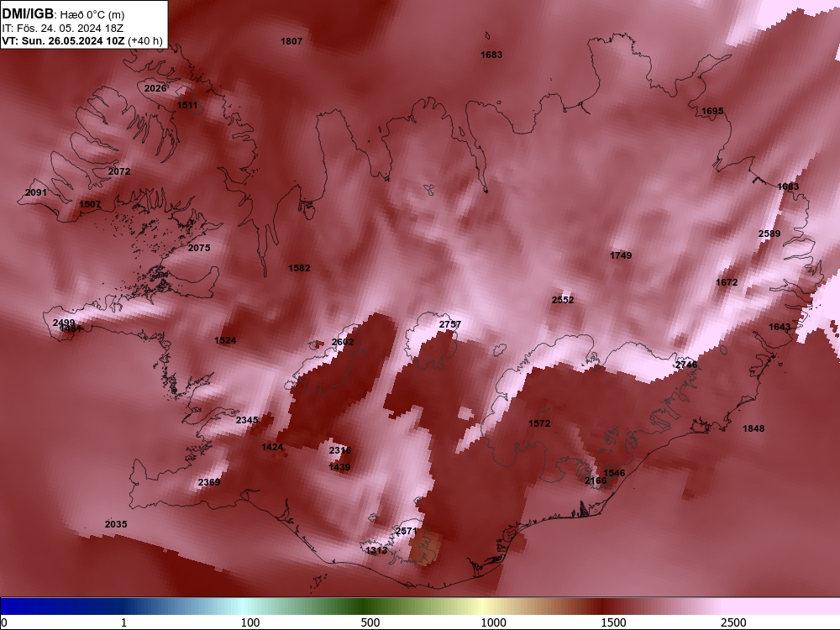Click the map value 2345
Image resolution: width=840 pixels, height=630 pixels.
pyautogui.click(x=247, y=421)
